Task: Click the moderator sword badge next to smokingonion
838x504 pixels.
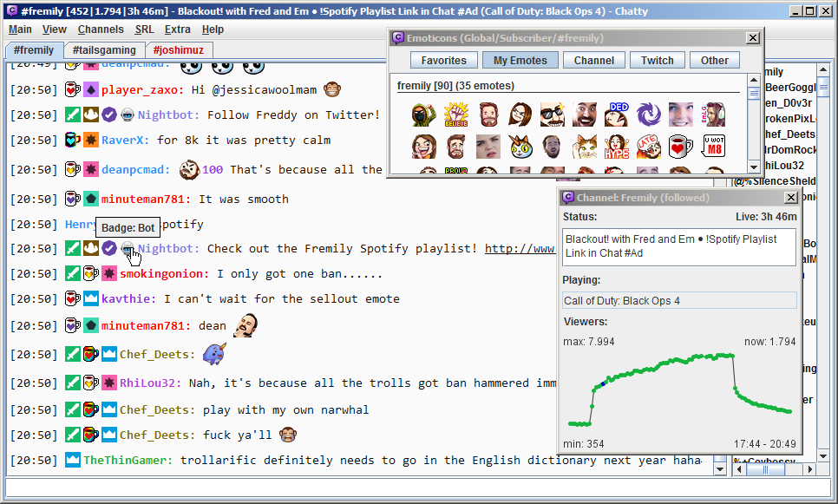Action: click(73, 273)
